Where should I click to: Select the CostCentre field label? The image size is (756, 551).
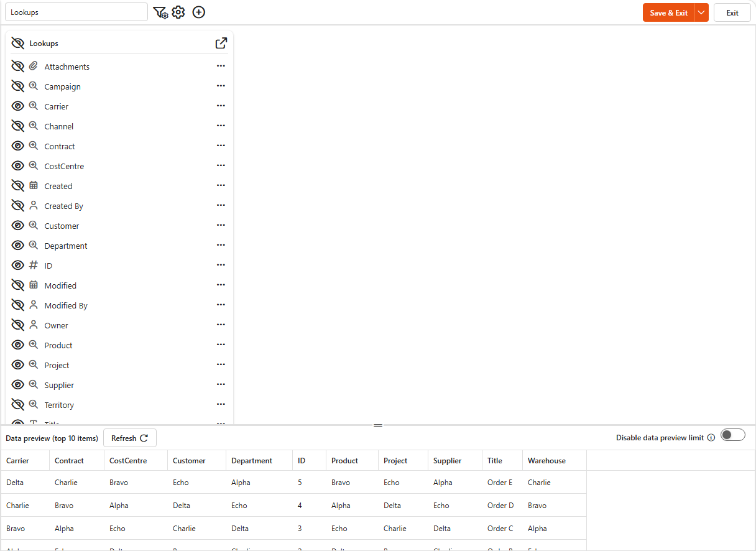point(64,166)
